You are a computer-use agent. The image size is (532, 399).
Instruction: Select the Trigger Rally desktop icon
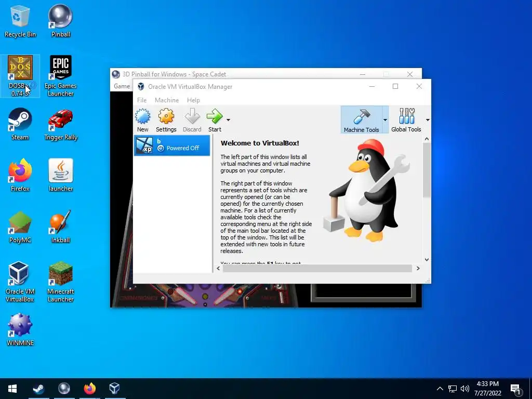click(x=60, y=124)
